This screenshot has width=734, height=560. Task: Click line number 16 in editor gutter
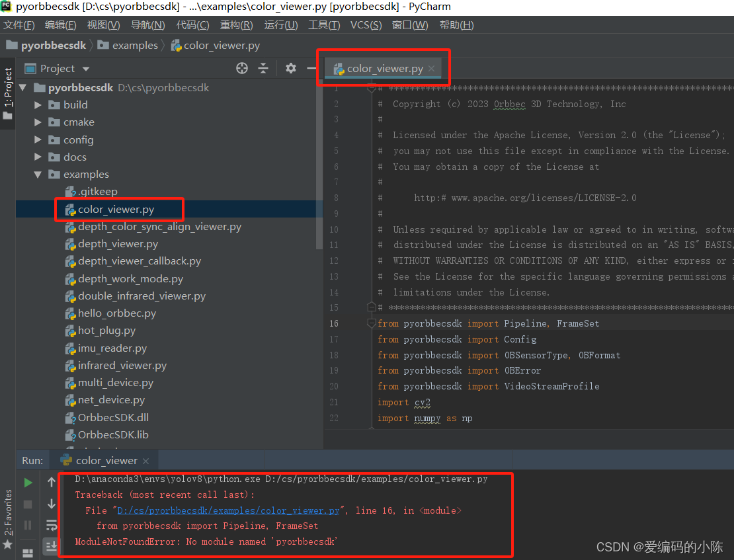334,323
